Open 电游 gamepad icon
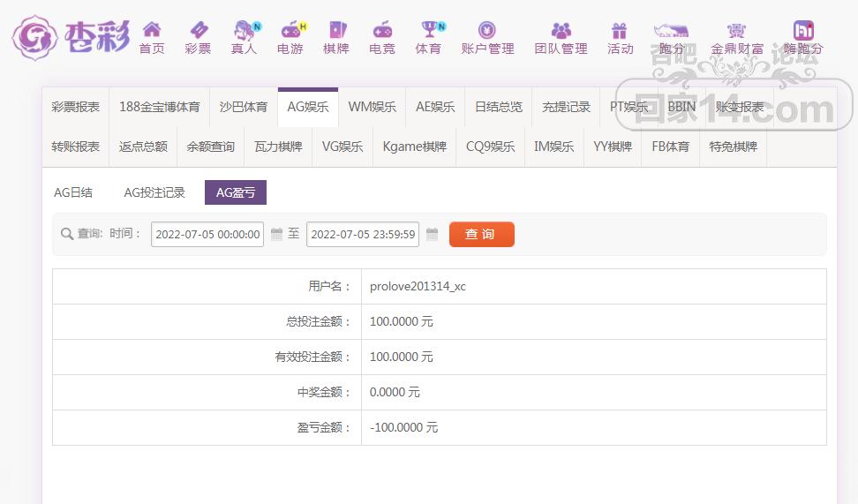Image resolution: width=858 pixels, height=504 pixels. [x=291, y=30]
